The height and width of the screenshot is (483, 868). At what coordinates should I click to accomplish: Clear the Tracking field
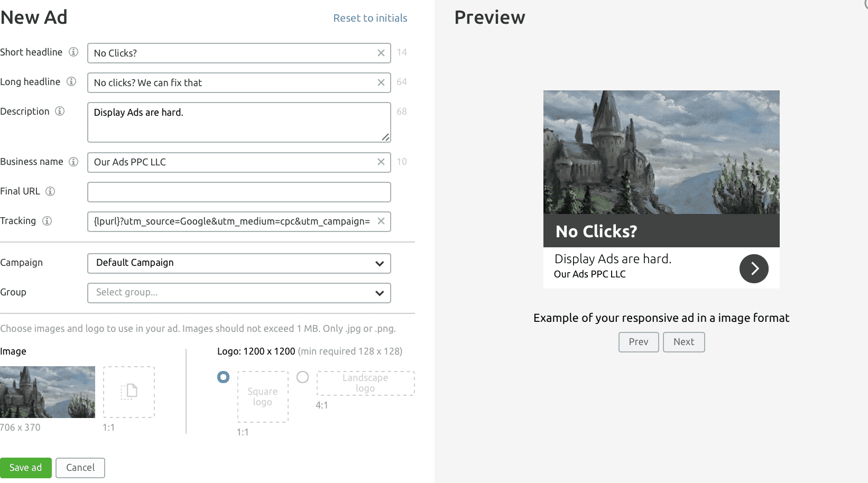(x=381, y=221)
